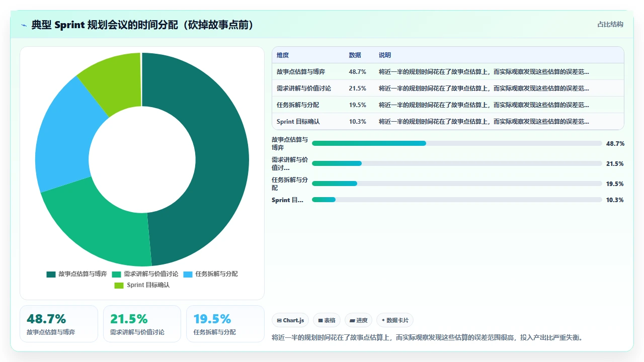The height and width of the screenshot is (362, 644).
Task: Select the Chart.js tag chip
Action: click(x=291, y=320)
